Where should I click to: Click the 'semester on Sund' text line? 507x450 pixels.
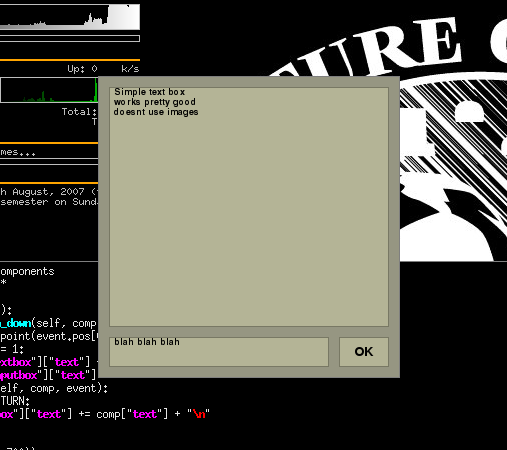[49, 202]
